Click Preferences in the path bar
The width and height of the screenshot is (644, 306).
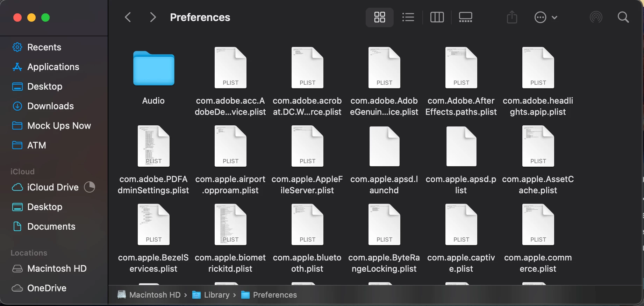pos(269,295)
